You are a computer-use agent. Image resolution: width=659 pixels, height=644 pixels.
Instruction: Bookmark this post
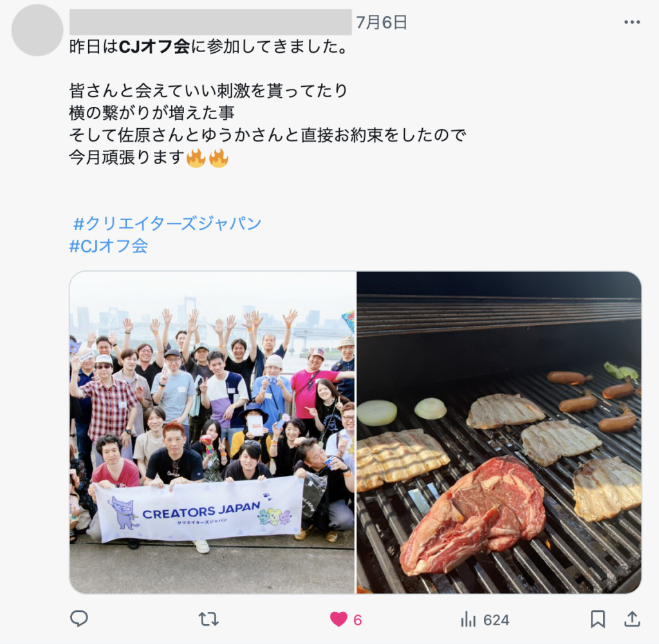(x=598, y=619)
